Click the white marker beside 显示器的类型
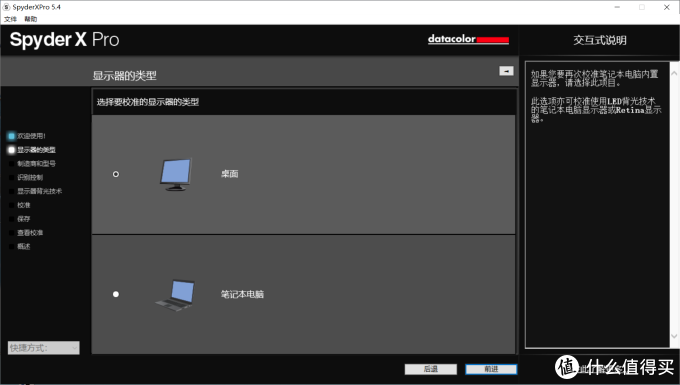Image resolution: width=680 pixels, height=385 pixels. click(12, 150)
